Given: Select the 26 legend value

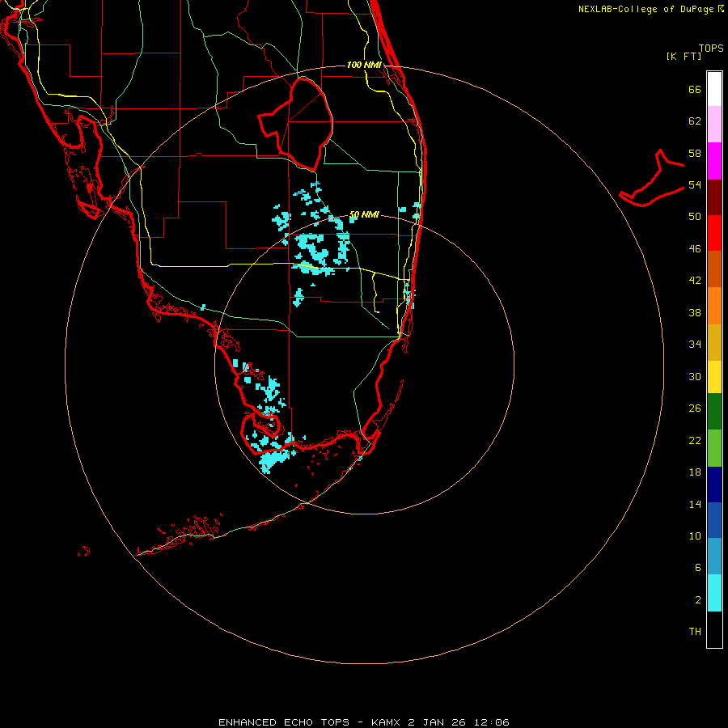Looking at the screenshot, I should coord(695,408).
